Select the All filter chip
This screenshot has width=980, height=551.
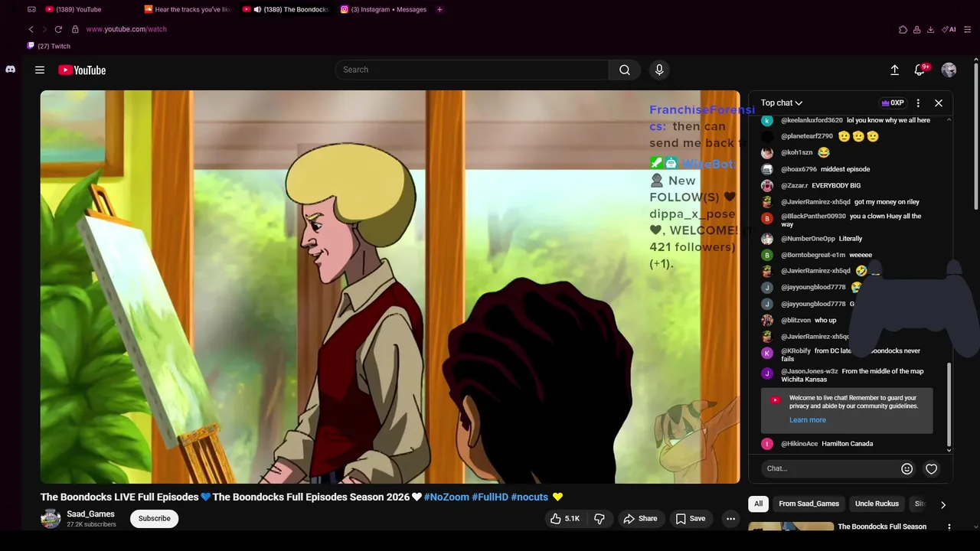point(758,504)
